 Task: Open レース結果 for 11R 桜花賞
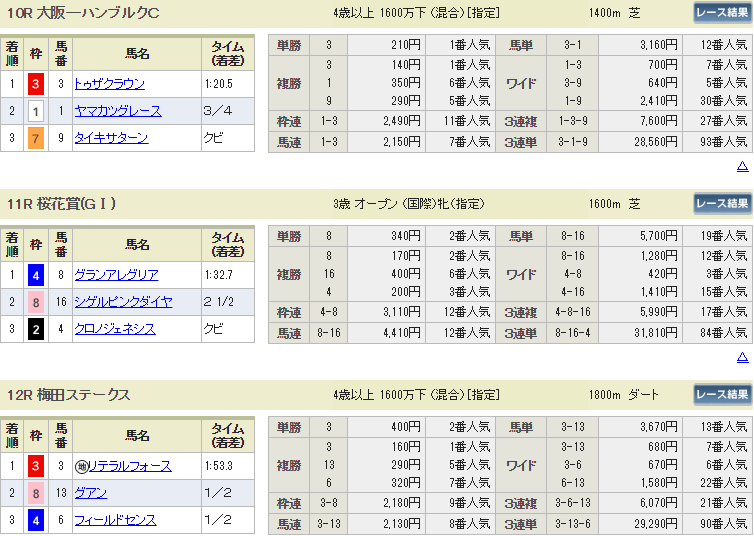point(722,203)
